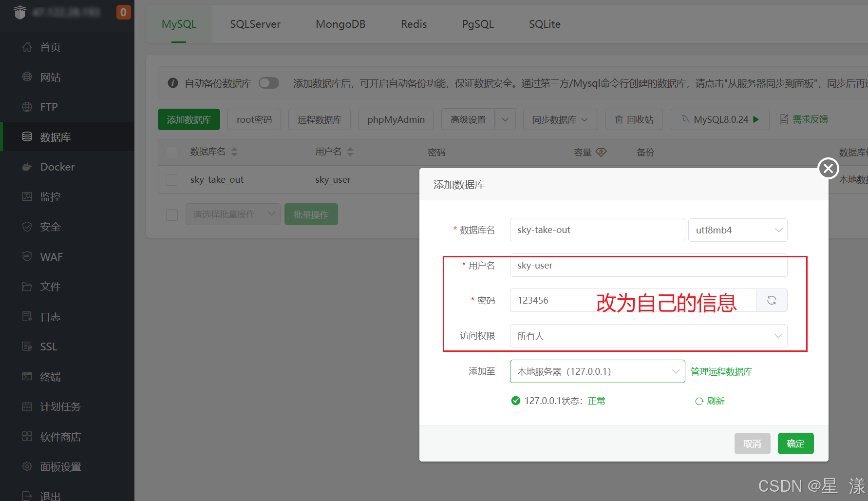868x501 pixels.
Task: Click the 需求反馈 edit note icon
Action: 784,119
